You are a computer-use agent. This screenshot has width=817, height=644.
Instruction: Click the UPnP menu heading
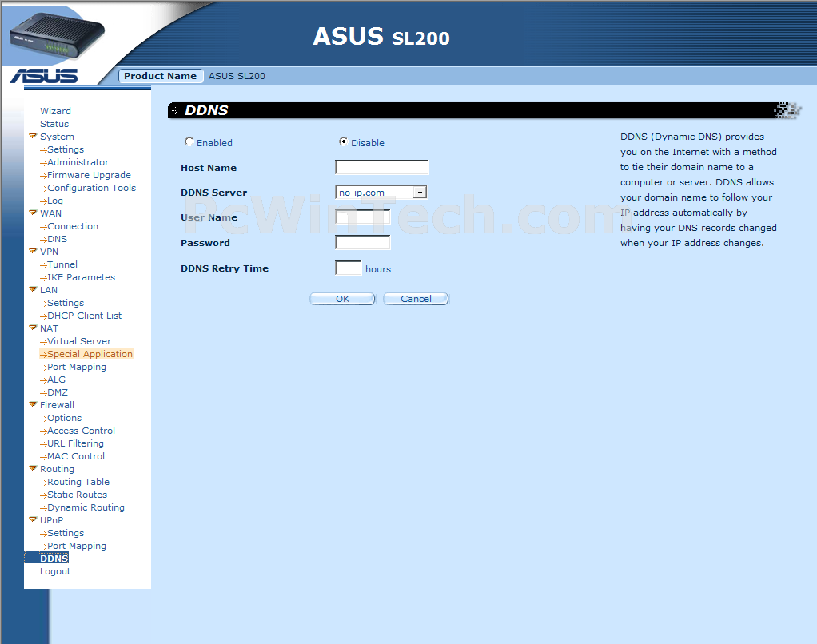click(x=52, y=520)
